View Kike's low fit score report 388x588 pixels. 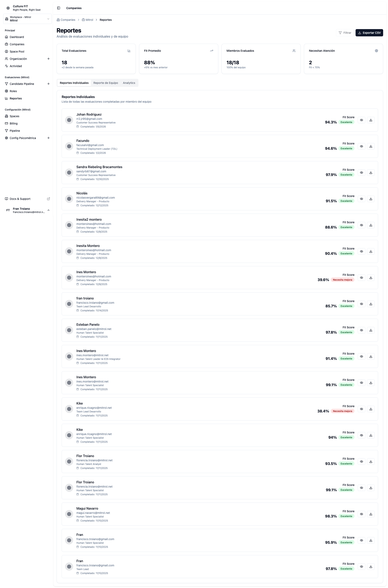tap(361, 409)
